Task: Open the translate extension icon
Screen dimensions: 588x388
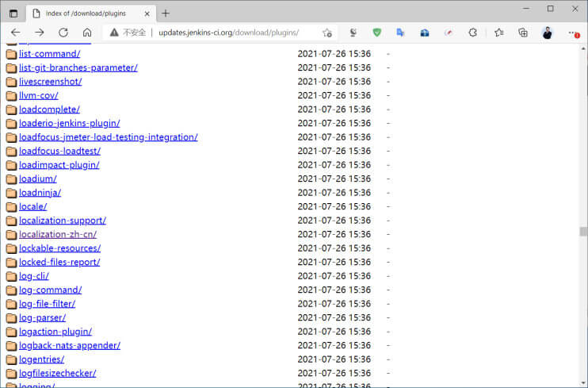Action: click(x=400, y=33)
